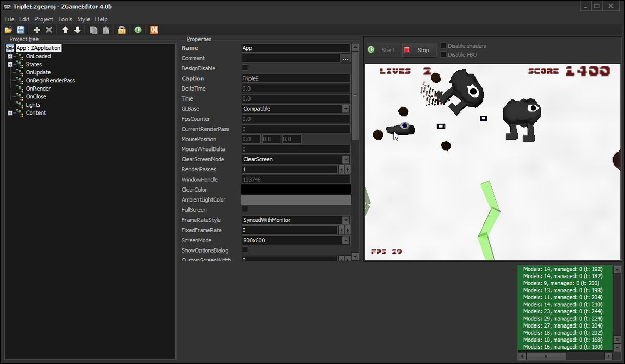Screen dimensions: 625x364
Task: Delete the selected component with the X icon
Action: [x=48, y=30]
